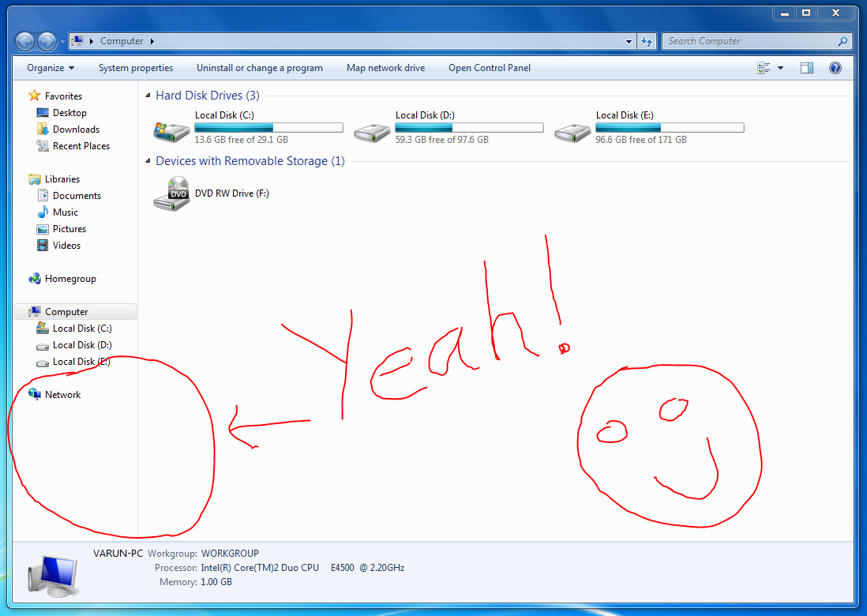Viewport: 867px width, 616px height.
Task: Click Open Control Panel
Action: coord(490,67)
